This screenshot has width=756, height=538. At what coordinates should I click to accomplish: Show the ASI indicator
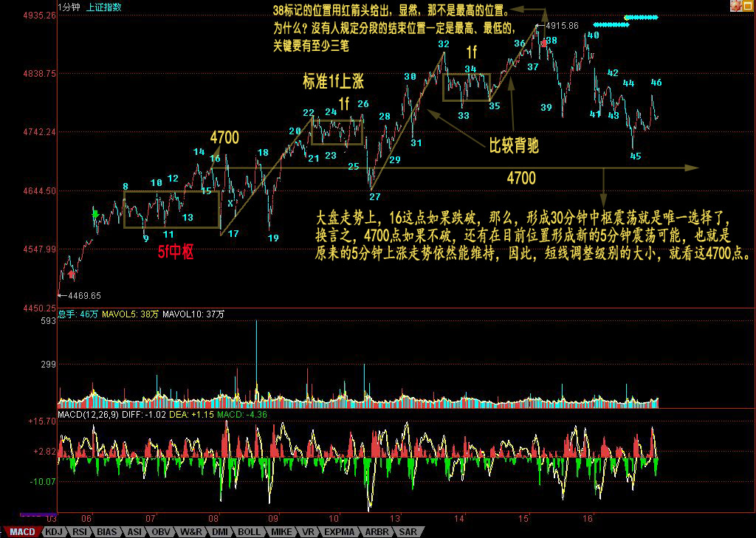(x=134, y=531)
